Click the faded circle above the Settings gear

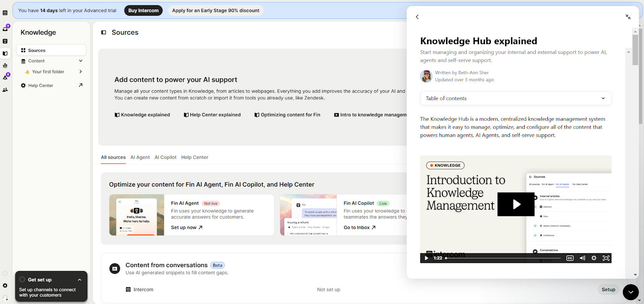(x=5, y=273)
